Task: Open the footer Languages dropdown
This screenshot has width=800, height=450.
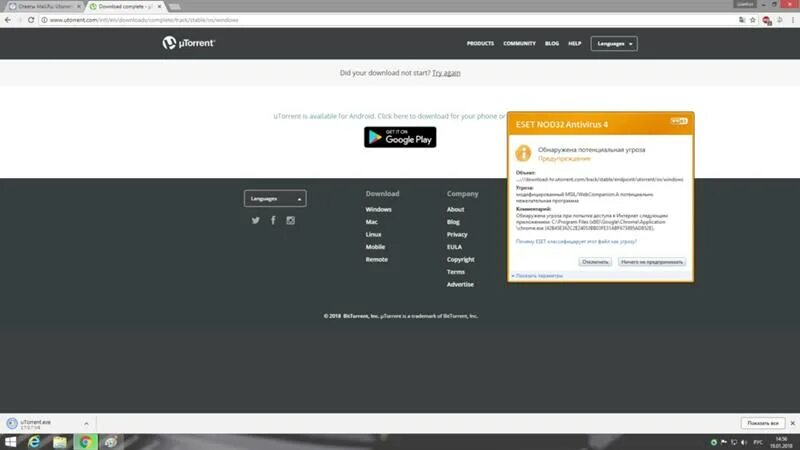Action: (x=275, y=198)
